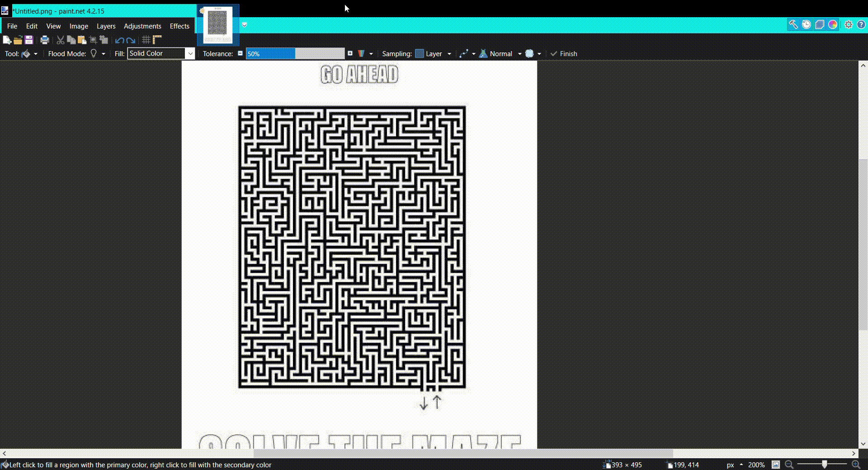Open the Adjustments menu
868x470 pixels.
click(142, 26)
